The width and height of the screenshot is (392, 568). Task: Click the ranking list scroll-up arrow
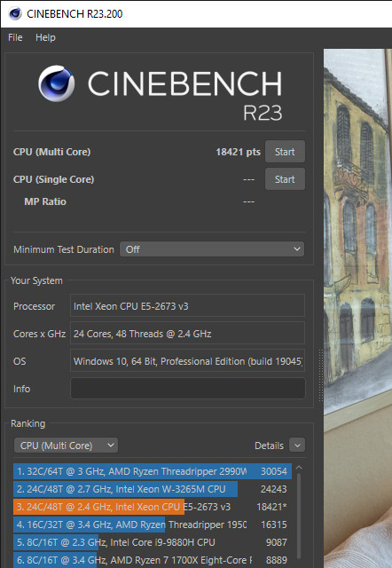(299, 468)
